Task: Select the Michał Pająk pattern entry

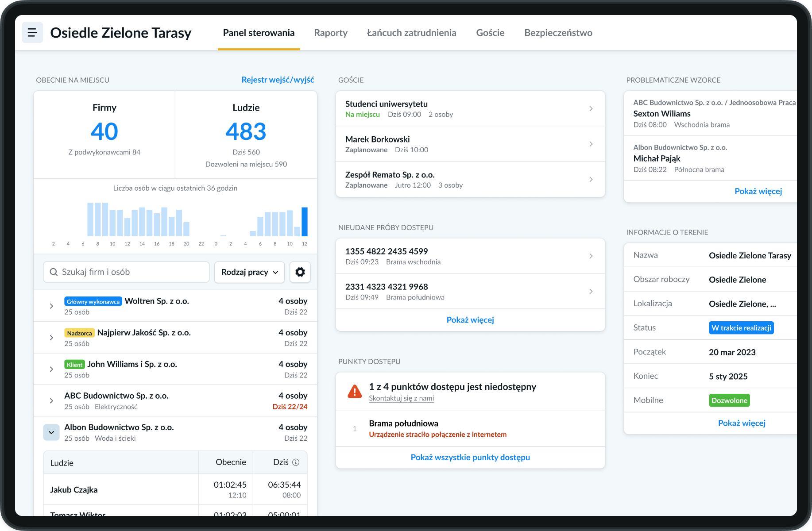Action: click(x=711, y=158)
